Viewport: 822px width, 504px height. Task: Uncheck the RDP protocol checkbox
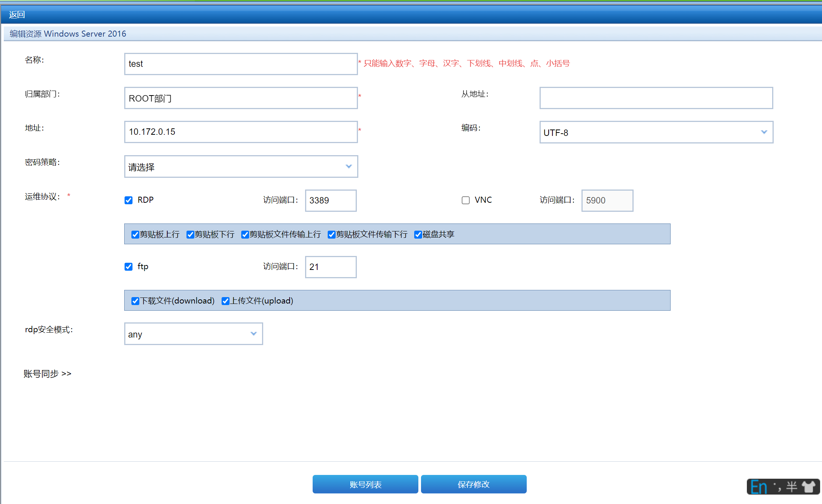point(129,200)
